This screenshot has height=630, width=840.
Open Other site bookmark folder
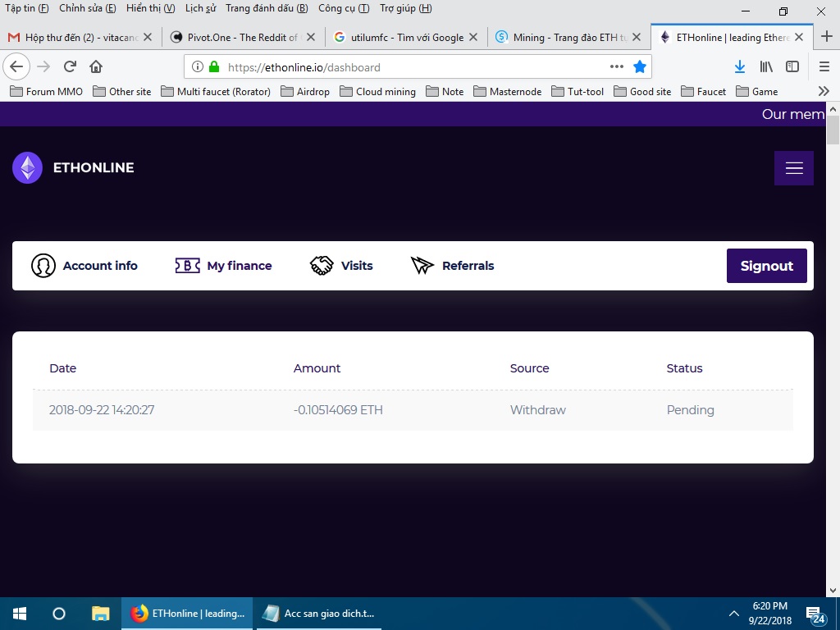coord(121,92)
